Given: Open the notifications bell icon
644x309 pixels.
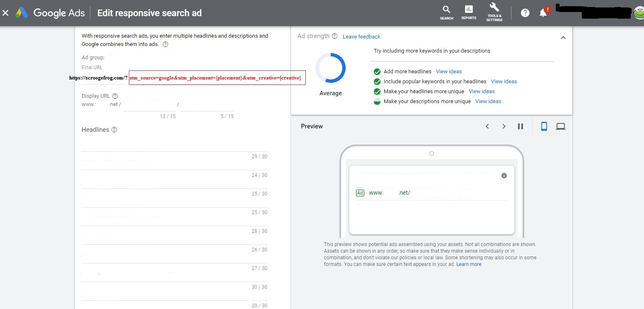Looking at the screenshot, I should (x=543, y=13).
